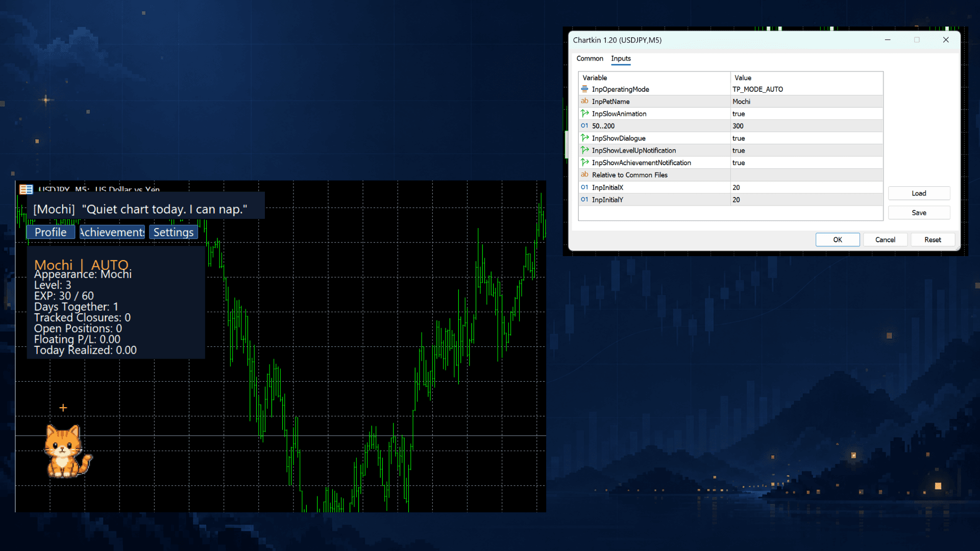Click the Reset button in Chartkin dialog
This screenshot has width=980, height=551.
point(933,240)
